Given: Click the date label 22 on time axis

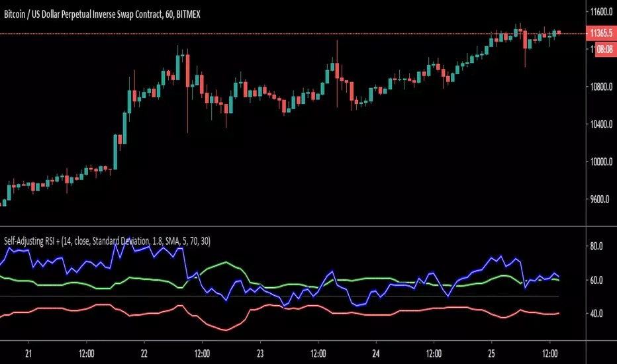Looking at the screenshot, I should [x=144, y=353].
